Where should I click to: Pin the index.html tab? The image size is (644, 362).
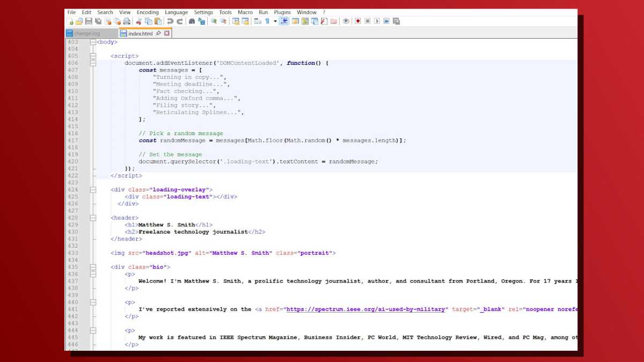(159, 33)
